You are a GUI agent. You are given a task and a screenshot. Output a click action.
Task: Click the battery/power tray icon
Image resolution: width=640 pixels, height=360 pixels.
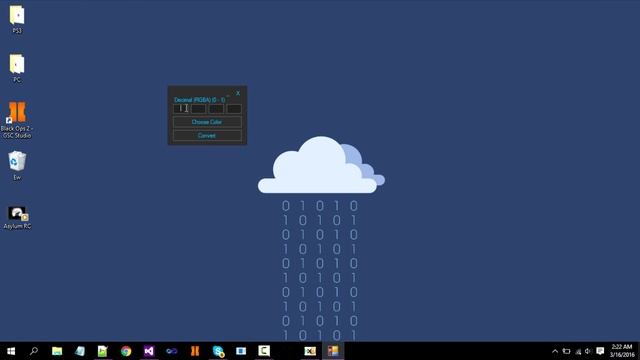pyautogui.click(x=567, y=351)
